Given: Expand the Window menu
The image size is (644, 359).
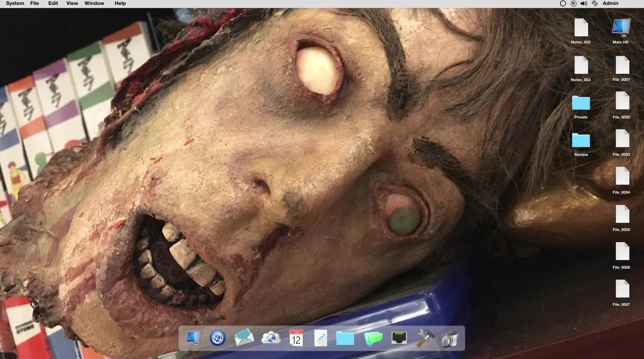Looking at the screenshot, I should click(x=94, y=4).
